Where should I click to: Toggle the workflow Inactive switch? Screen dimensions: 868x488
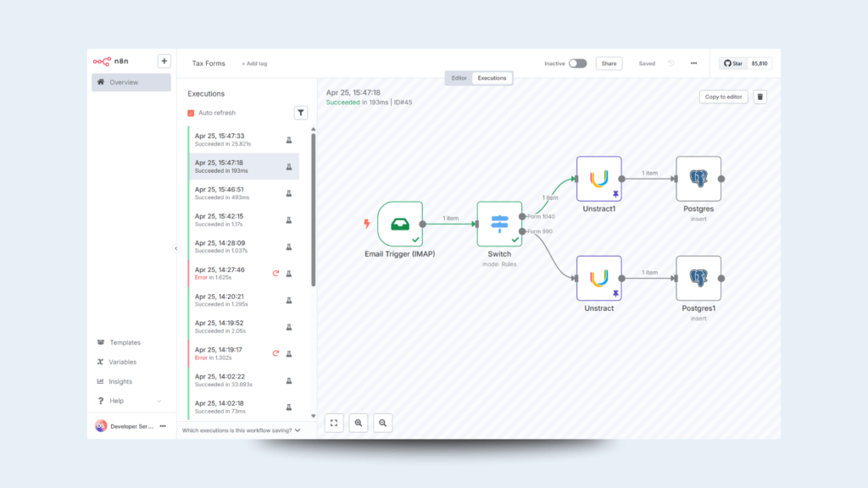pos(577,64)
